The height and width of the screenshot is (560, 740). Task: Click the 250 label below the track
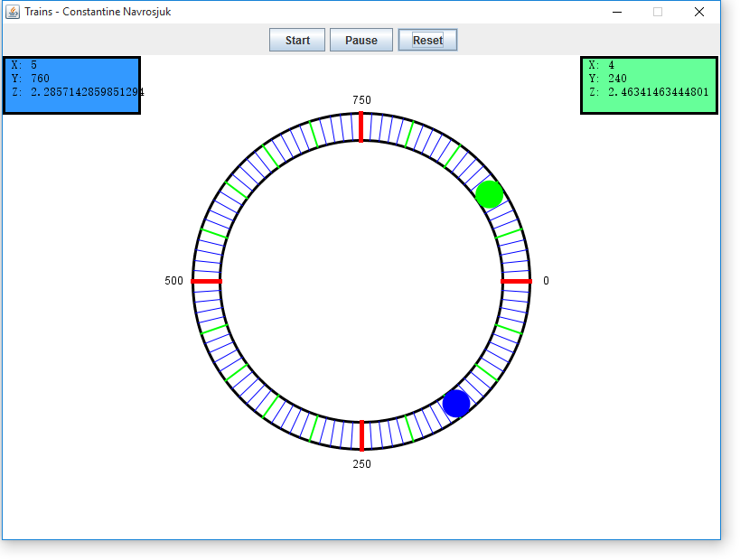pos(361,464)
